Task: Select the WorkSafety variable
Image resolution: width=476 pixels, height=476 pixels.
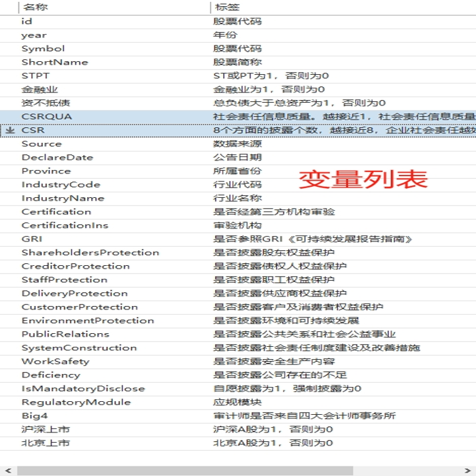Action: [56, 362]
